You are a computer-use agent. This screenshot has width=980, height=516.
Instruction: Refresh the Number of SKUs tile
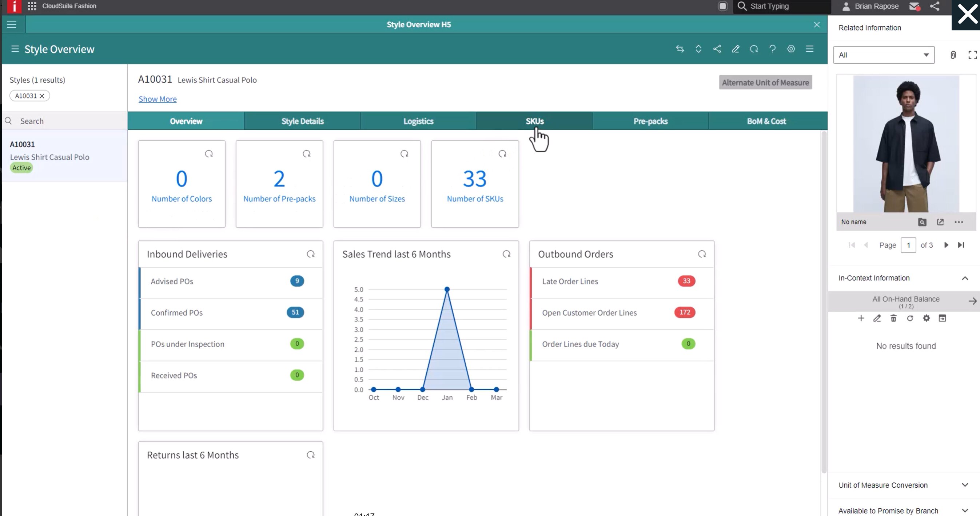tap(502, 154)
